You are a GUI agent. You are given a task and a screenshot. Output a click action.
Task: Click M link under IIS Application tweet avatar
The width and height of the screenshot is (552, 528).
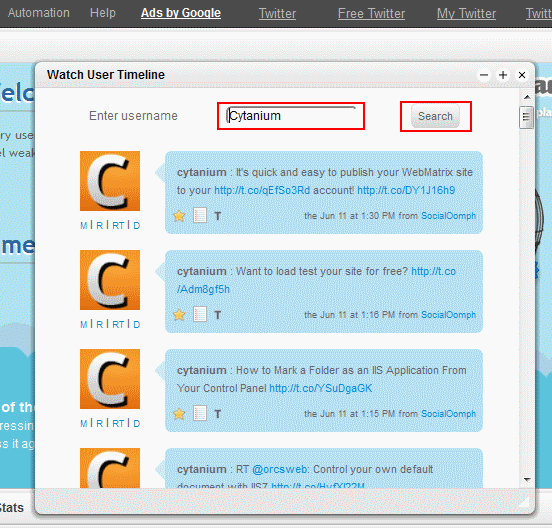tap(83, 423)
